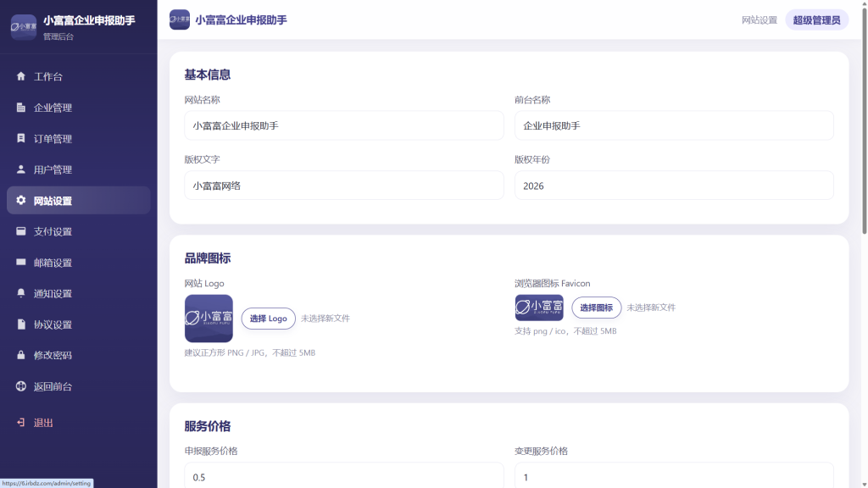This screenshot has height=488, width=868.
Task: Click the person icon beside 用户管理
Action: tap(21, 169)
